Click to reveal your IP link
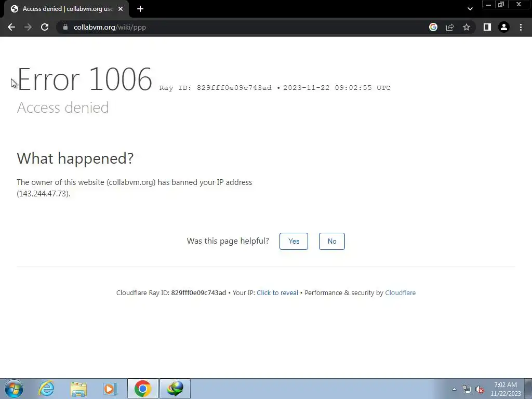532x399 pixels. tap(277, 293)
